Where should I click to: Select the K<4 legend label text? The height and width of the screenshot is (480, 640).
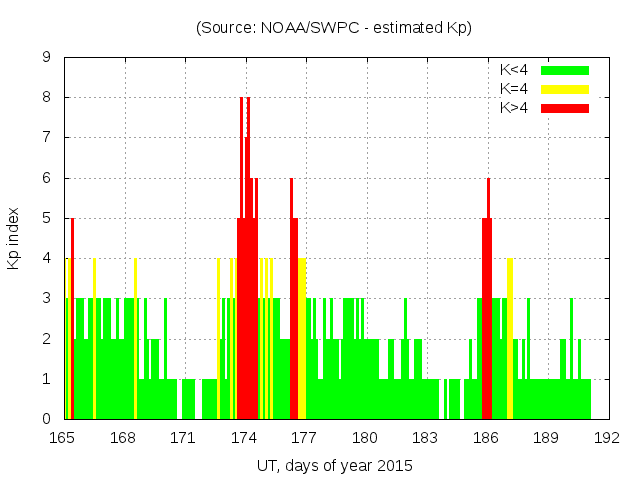point(514,70)
